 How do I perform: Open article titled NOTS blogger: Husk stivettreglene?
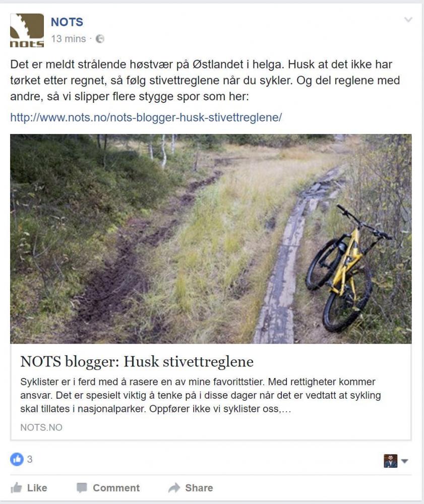click(137, 361)
